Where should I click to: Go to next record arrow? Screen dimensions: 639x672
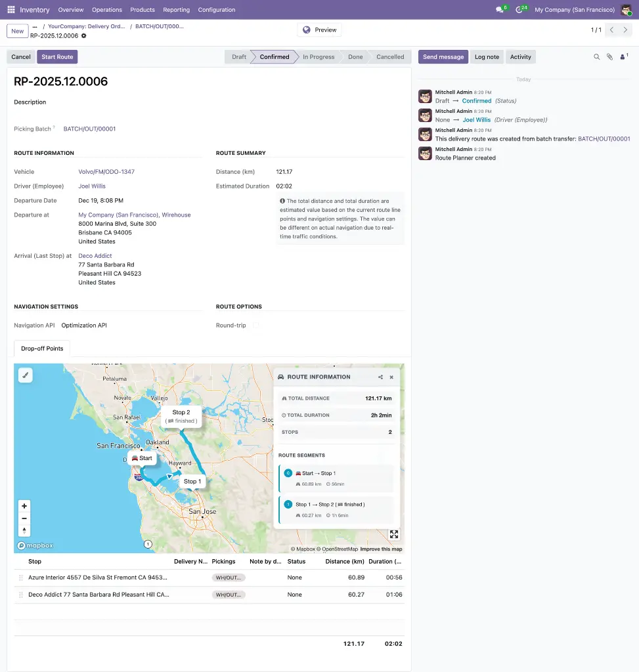[625, 30]
